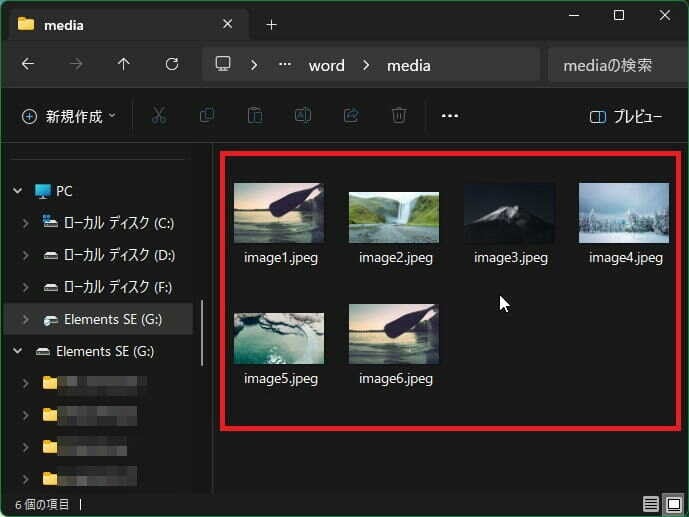Image resolution: width=689 pixels, height=517 pixels.
Task: Click the Share icon in toolbar
Action: [351, 116]
